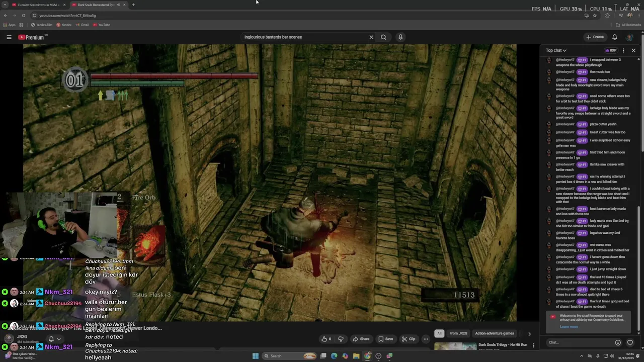Open the All Bookmarks folder
This screenshot has width=644, height=362.
pyautogui.click(x=628, y=25)
